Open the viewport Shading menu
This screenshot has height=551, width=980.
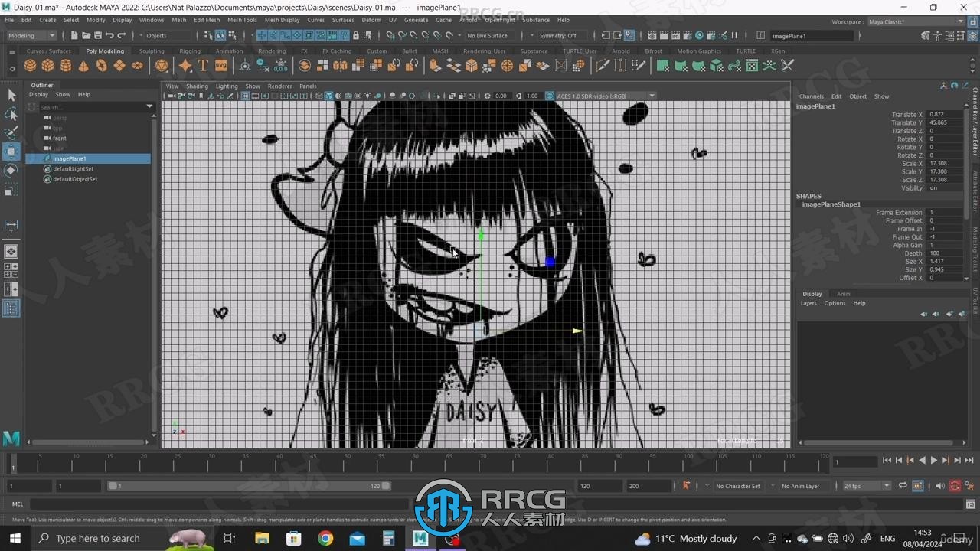(197, 86)
